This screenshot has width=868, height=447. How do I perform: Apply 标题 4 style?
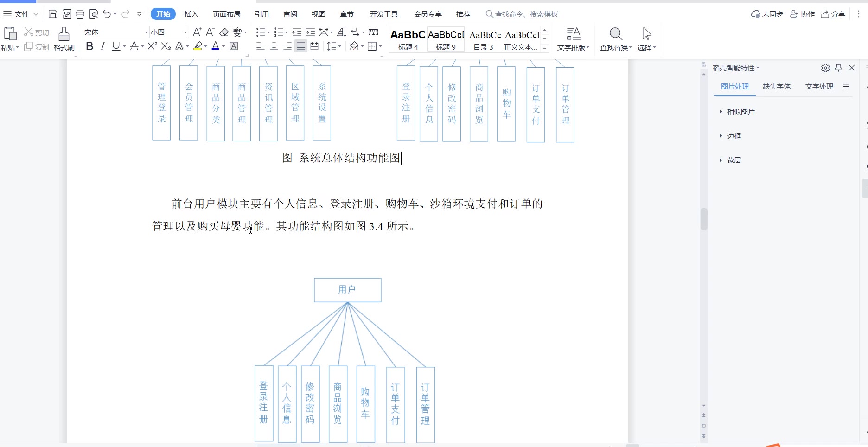408,39
